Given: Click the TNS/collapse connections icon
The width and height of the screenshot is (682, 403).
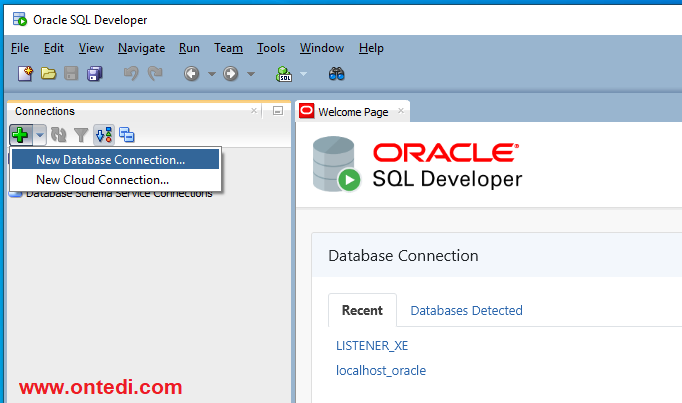Looking at the screenshot, I should pos(127,135).
